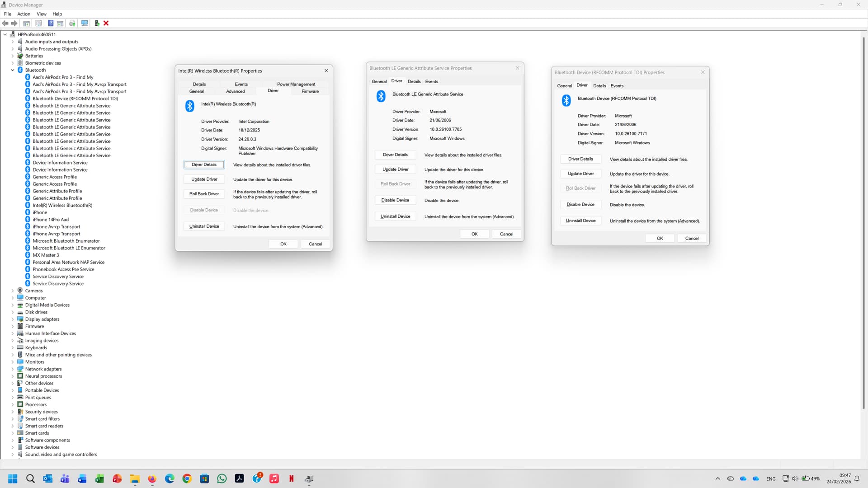Click Disable Device in RFCOMM Protocol TDI dialog

tap(580, 204)
